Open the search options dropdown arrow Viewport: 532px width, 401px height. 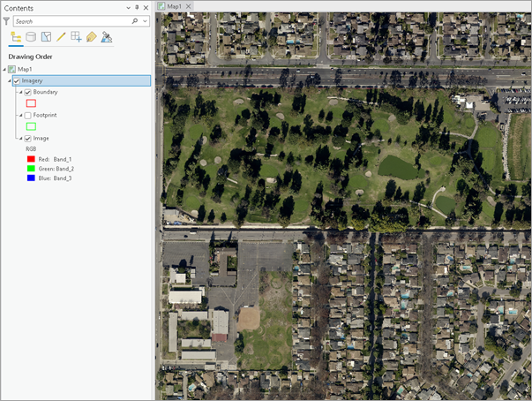coord(146,20)
